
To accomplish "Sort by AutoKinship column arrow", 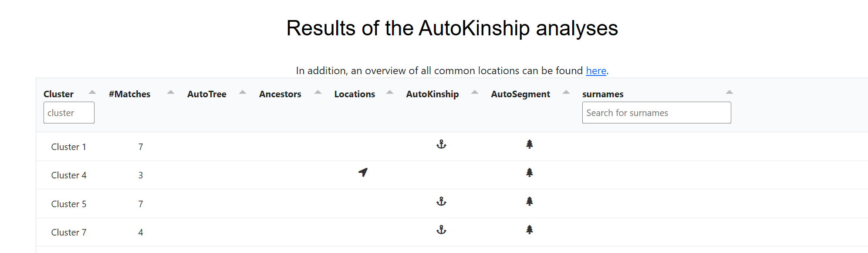I will click(x=475, y=92).
